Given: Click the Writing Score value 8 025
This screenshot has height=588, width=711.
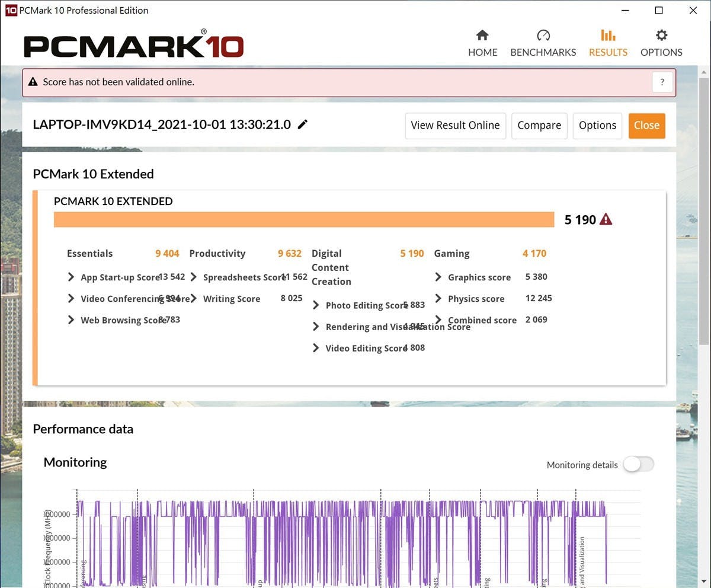Looking at the screenshot, I should [292, 298].
